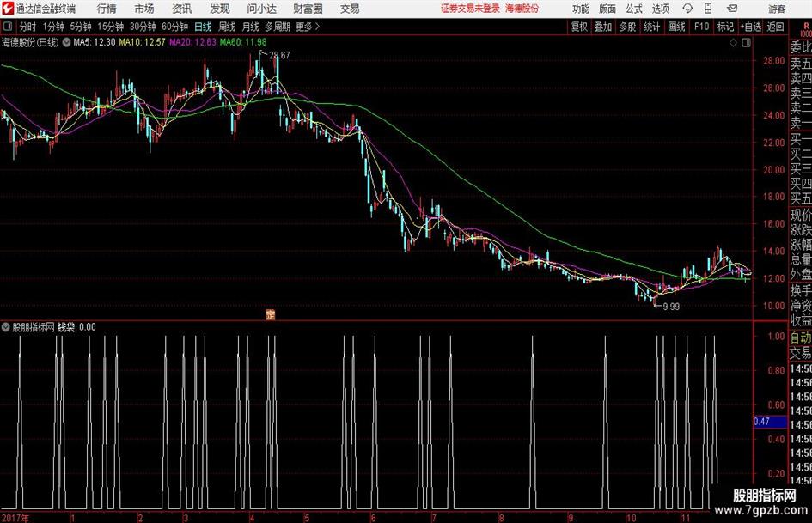Screen dimensions: 812x523
Task: Click the 返回 back button
Action: 775,27
